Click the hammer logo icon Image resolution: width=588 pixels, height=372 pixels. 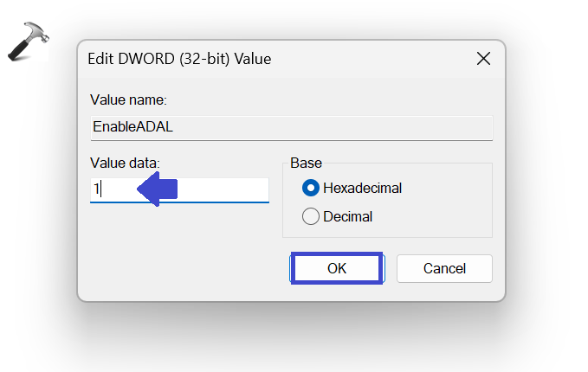29,42
